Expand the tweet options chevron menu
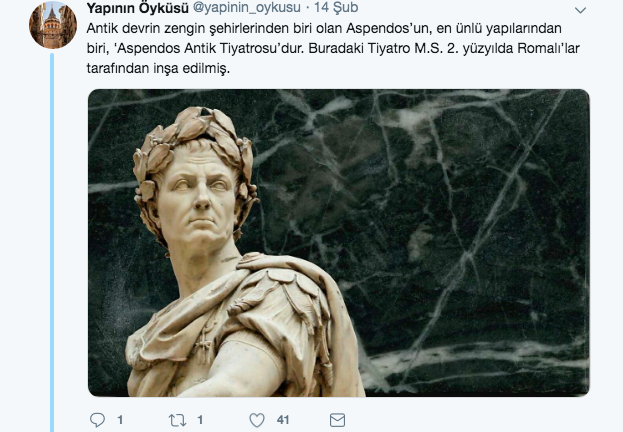Image resolution: width=623 pixels, height=432 pixels. pyautogui.click(x=580, y=10)
